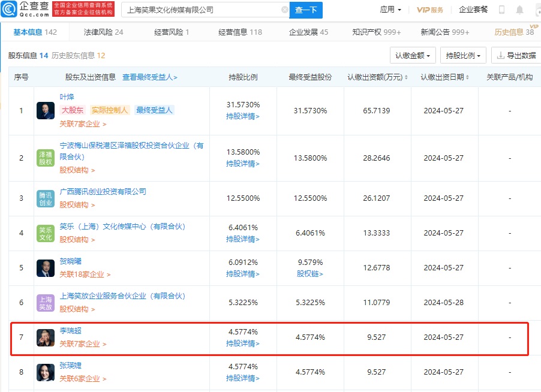Open 笑乐（上海）文化传媒中心 link
Screen dimensions: 541x392
122,226
